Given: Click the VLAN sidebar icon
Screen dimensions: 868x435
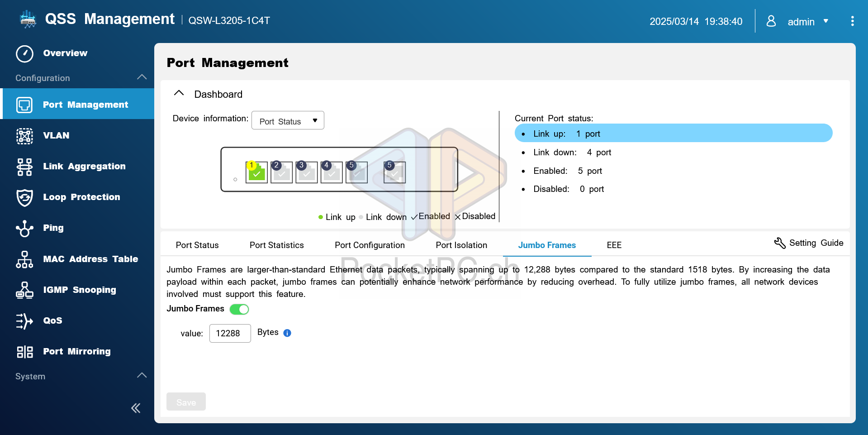Looking at the screenshot, I should pyautogui.click(x=24, y=136).
